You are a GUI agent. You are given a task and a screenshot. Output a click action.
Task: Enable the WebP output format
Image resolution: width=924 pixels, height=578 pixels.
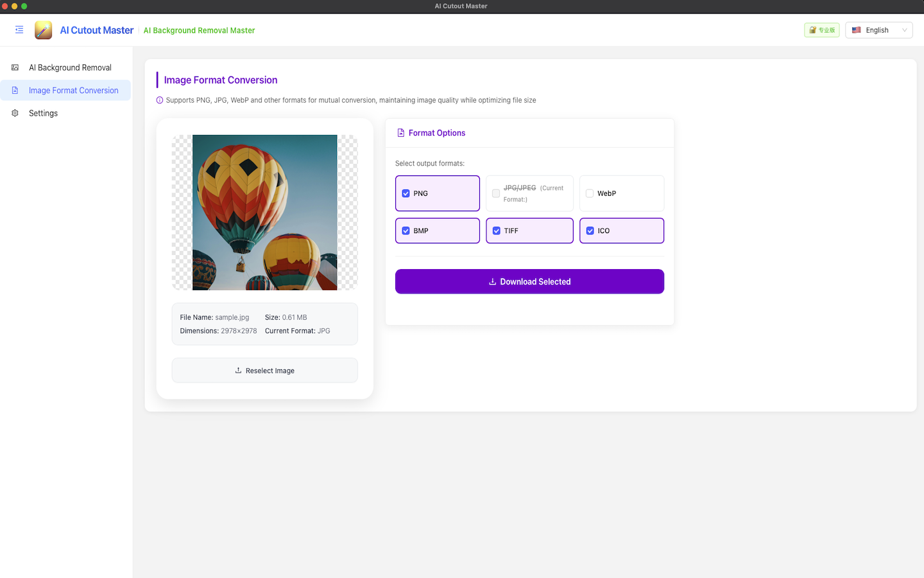(x=589, y=193)
